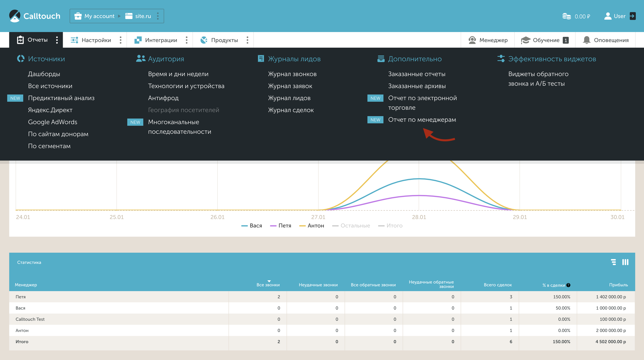
Task: Expand the Настройки three-dot menu
Action: coord(120,40)
